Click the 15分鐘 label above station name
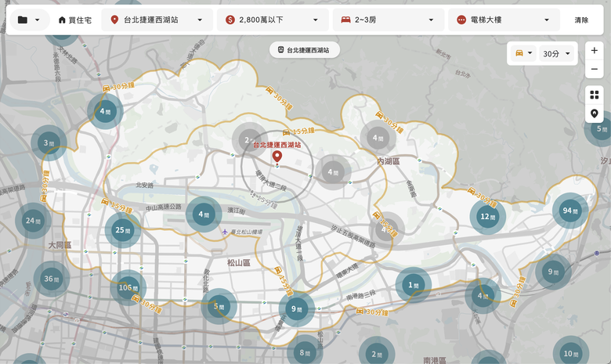This screenshot has height=364, width=611. 298,132
